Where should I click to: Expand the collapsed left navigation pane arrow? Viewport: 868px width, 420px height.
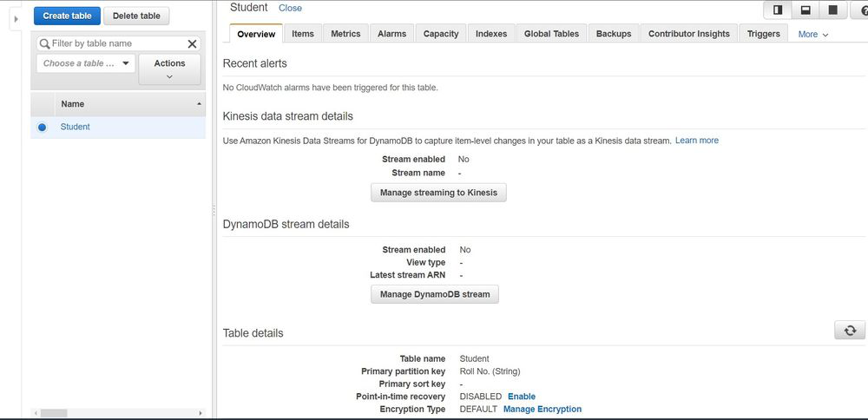[16, 19]
